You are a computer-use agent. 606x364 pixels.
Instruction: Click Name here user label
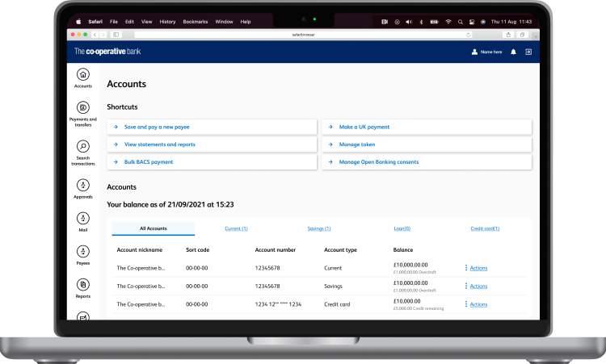coord(491,52)
